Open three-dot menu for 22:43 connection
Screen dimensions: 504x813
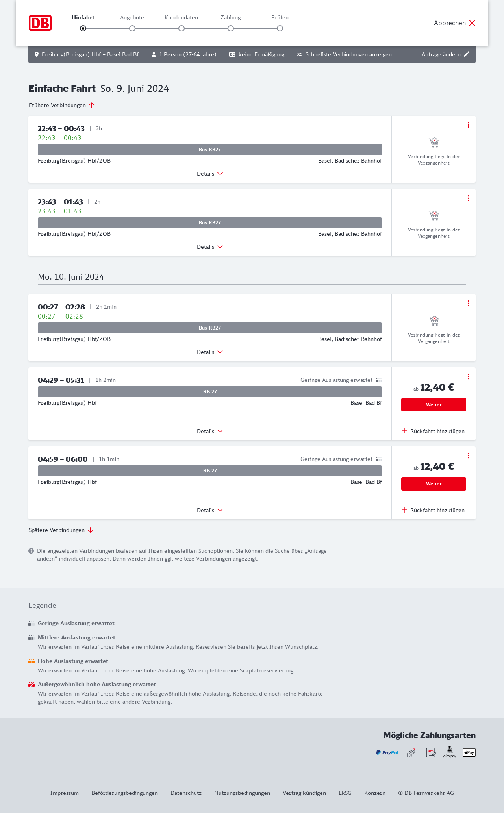pos(468,125)
